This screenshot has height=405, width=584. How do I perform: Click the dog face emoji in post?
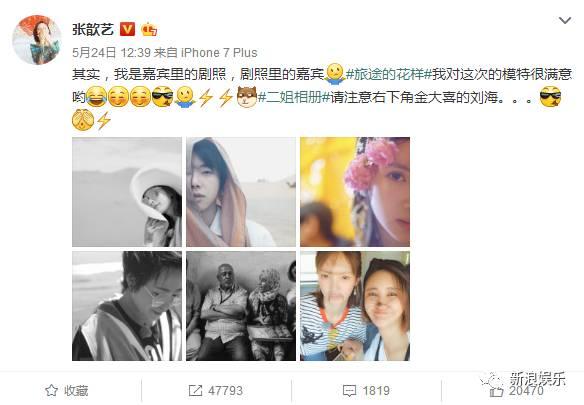pos(247,97)
